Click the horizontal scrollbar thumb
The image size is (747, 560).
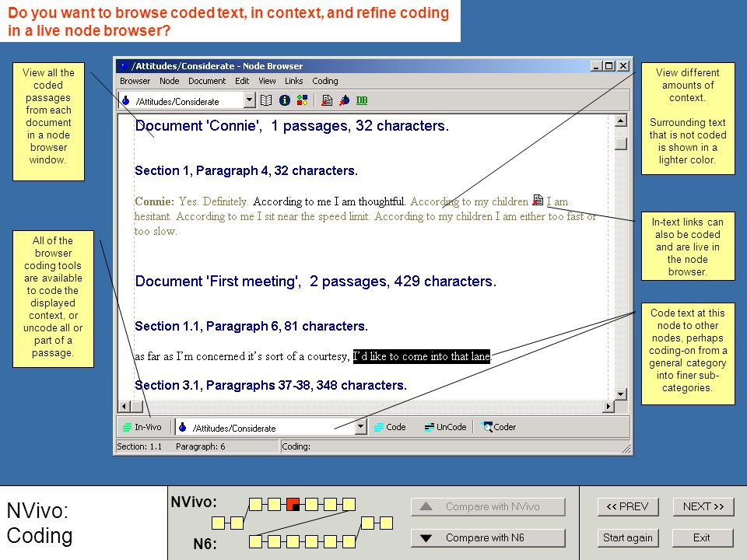(137, 406)
